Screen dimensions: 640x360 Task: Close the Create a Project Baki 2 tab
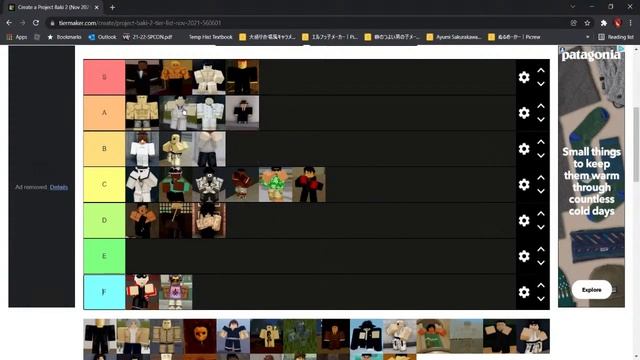coord(96,7)
